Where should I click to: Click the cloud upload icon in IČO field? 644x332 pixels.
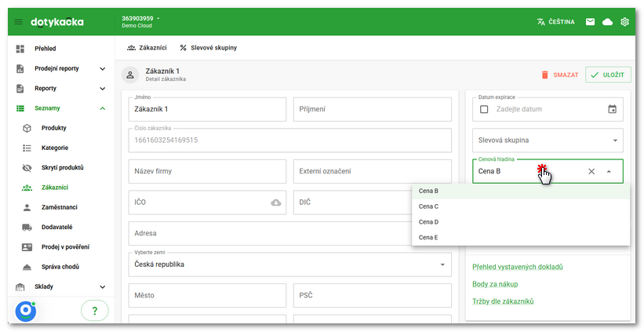275,202
